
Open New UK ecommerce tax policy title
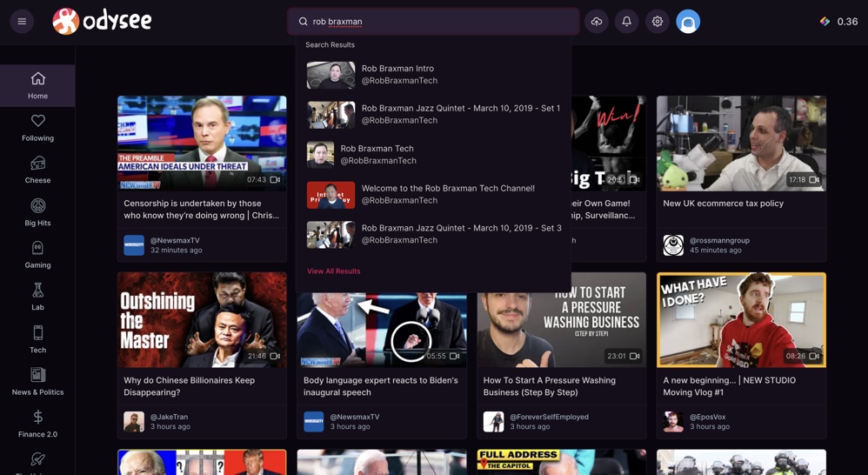723,204
